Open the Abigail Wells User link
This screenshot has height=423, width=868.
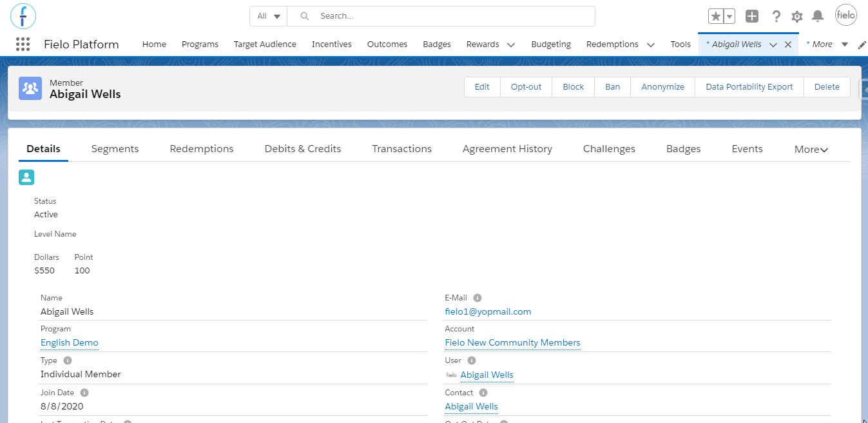(x=487, y=375)
